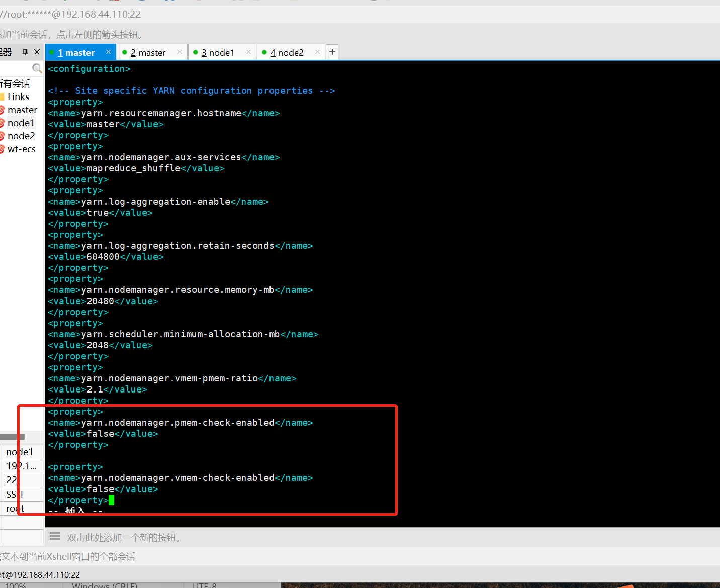
Task: Click the 192.168.44.110:22 status bar entry
Action: [x=40, y=575]
